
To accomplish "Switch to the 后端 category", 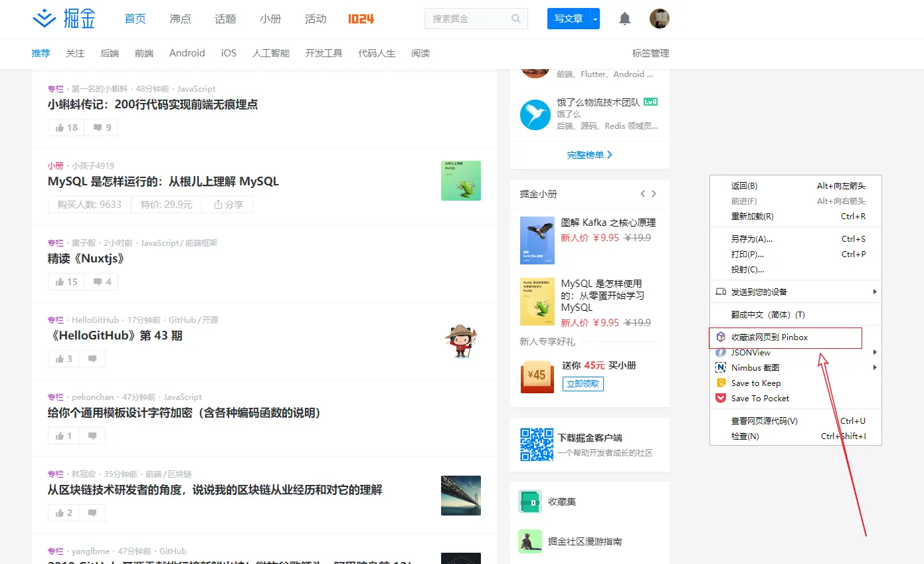I will (x=110, y=53).
